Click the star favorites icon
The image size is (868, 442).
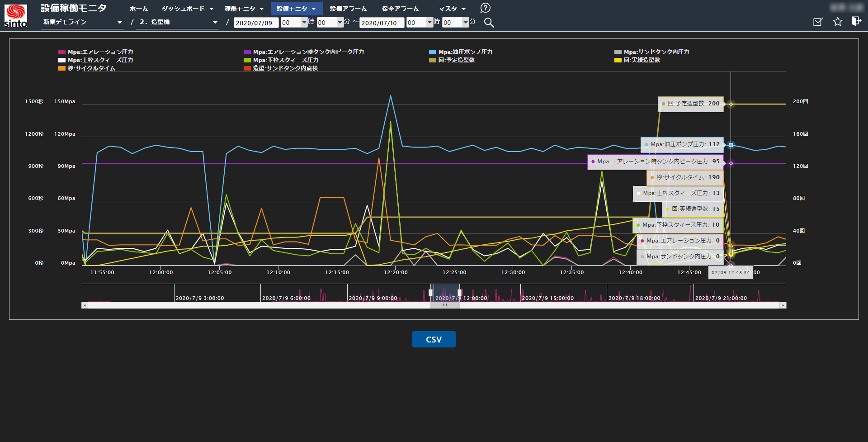[838, 22]
